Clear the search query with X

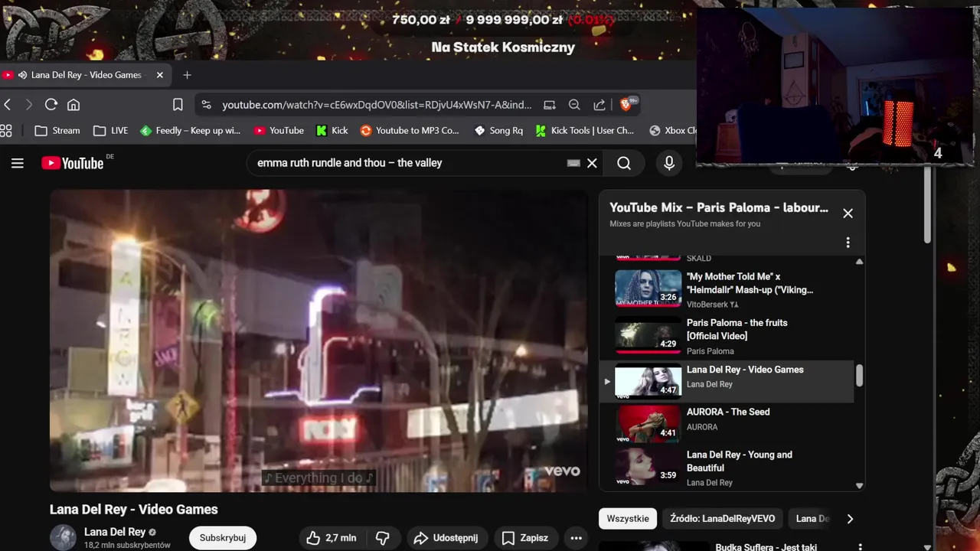coord(592,163)
